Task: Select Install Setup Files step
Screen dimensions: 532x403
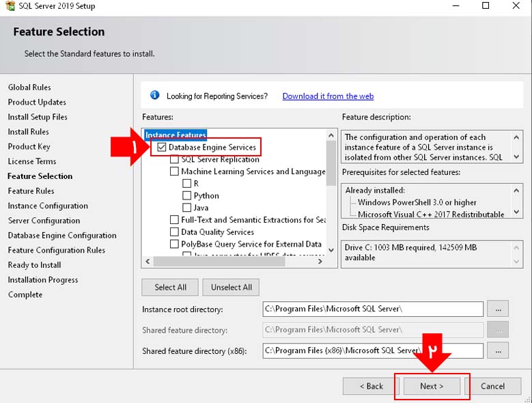Action: (x=38, y=117)
